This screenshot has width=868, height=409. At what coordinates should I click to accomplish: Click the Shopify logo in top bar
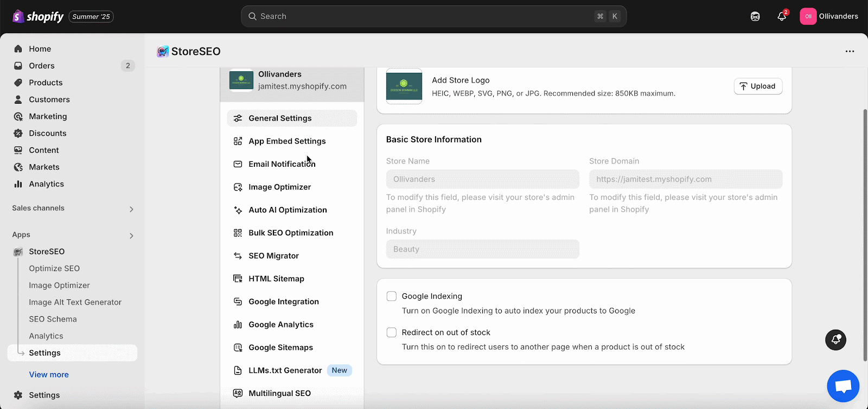pyautogui.click(x=38, y=16)
